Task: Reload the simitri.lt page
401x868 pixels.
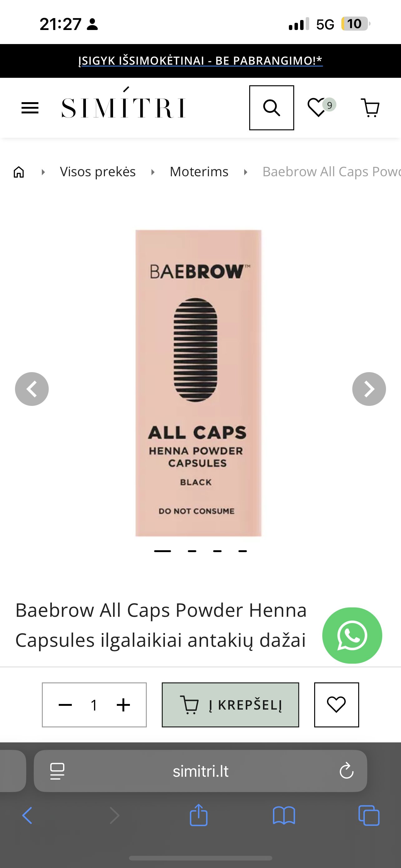Action: [x=346, y=771]
